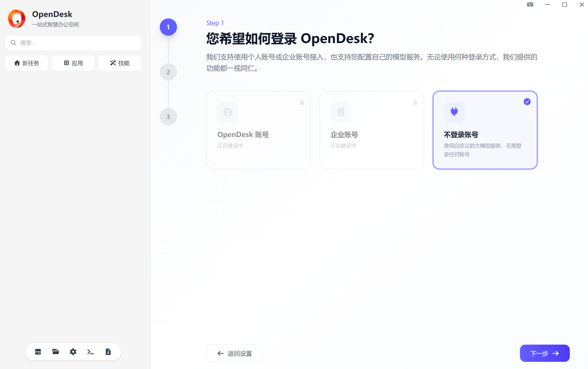Open the server panel icon in bottom dock
The height and width of the screenshot is (369, 588).
point(38,352)
